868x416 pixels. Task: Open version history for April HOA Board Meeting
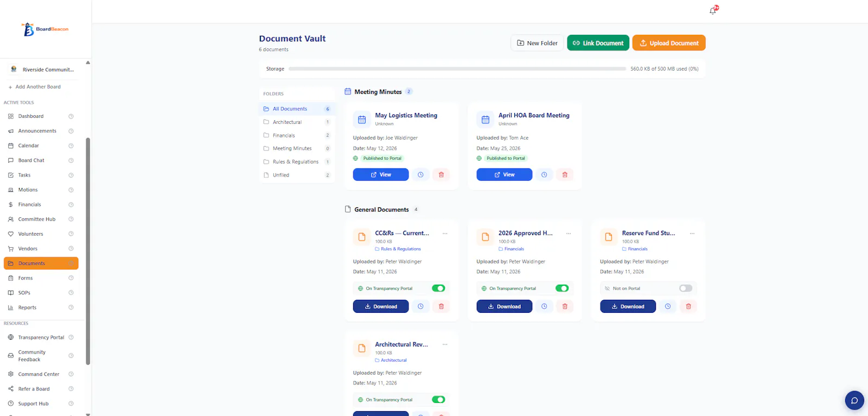544,175
